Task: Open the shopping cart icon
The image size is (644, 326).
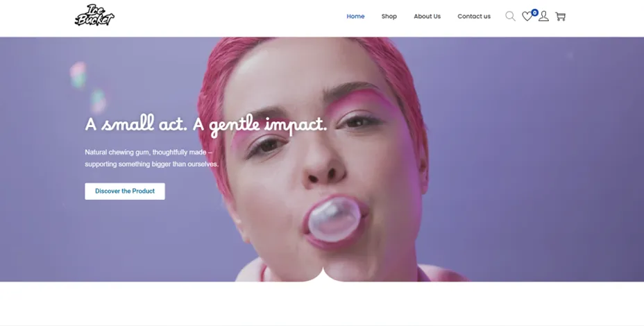Action: (560, 16)
